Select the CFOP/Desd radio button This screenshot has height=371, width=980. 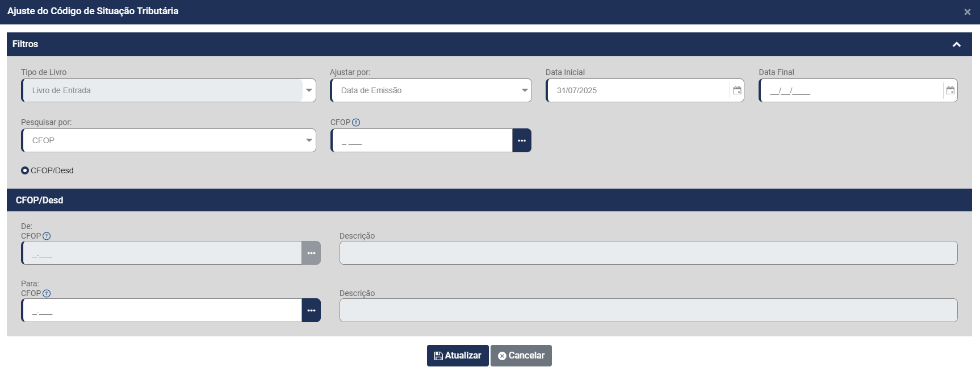pyautogui.click(x=25, y=170)
